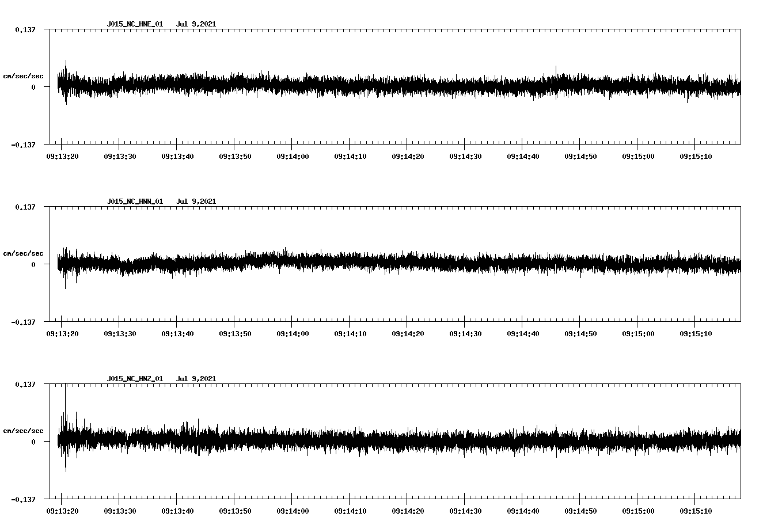Click the 09:14:00 time mark under the top trace
The width and height of the screenshot is (782, 532).
pyautogui.click(x=293, y=155)
